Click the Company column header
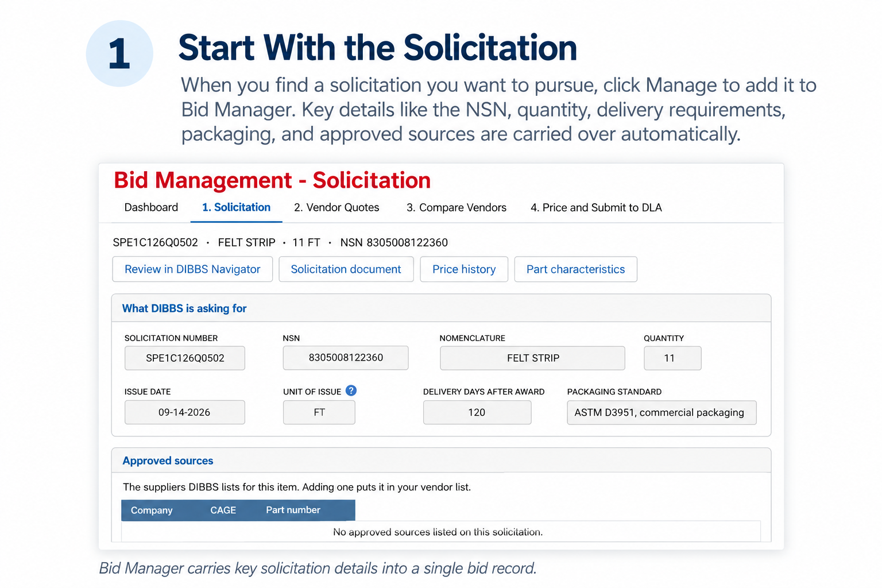 [x=152, y=510]
